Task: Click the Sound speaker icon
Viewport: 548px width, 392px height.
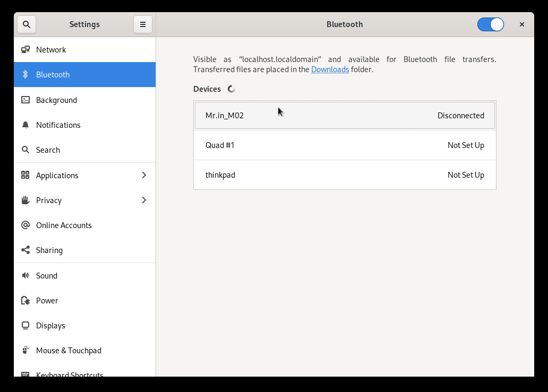Action: tap(25, 276)
